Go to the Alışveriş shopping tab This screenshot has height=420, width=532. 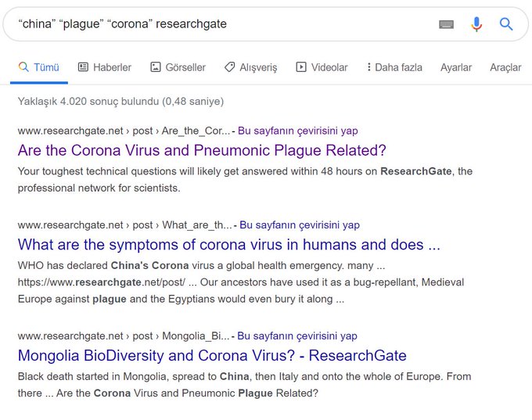tap(250, 67)
